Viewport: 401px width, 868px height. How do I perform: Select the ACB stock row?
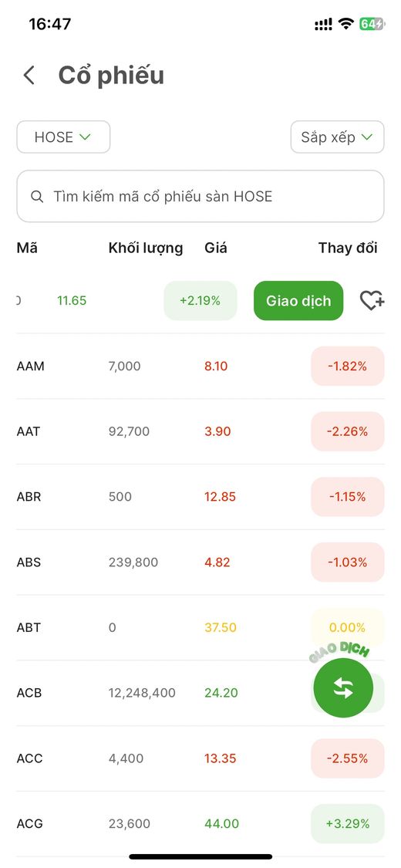click(200, 693)
